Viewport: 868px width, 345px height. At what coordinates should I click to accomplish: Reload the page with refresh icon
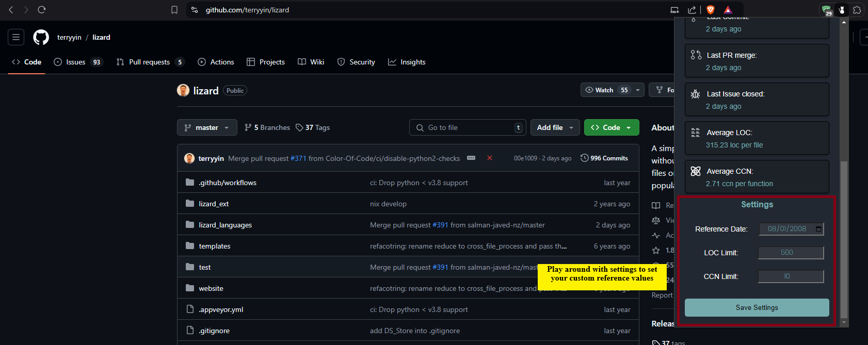point(42,10)
